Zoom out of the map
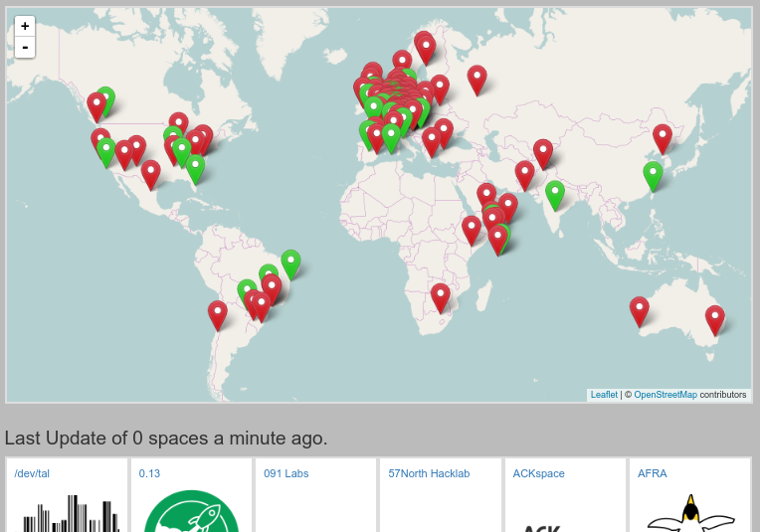This screenshot has width=760, height=532. click(x=25, y=48)
